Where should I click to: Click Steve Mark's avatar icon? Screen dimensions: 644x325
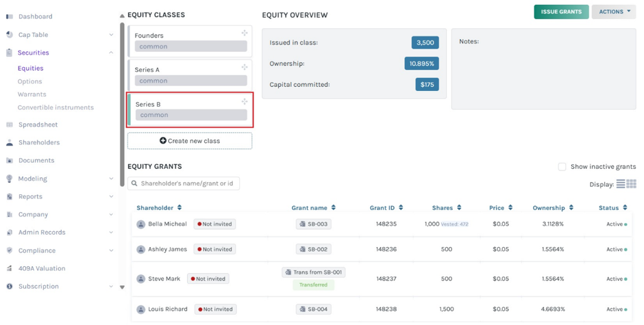141,279
